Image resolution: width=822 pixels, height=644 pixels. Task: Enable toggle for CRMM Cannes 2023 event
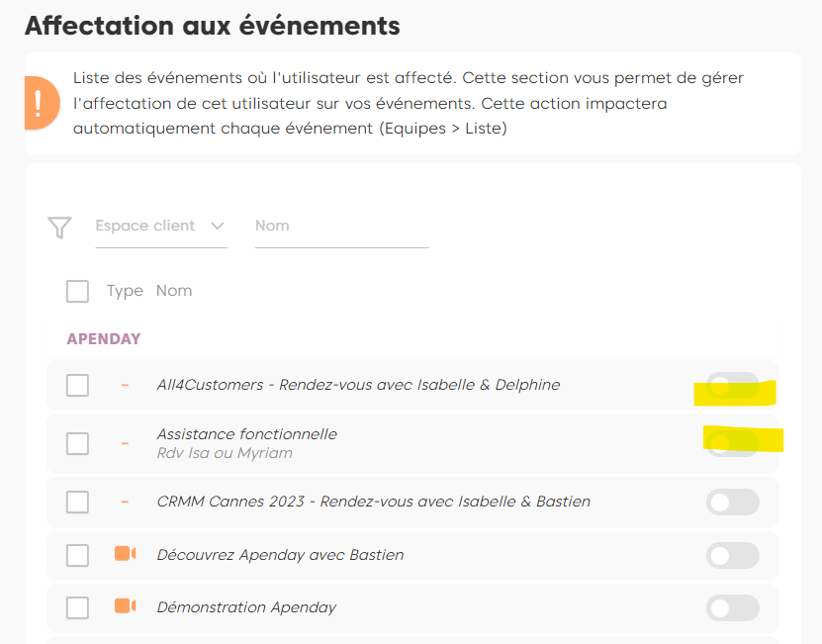point(732,502)
